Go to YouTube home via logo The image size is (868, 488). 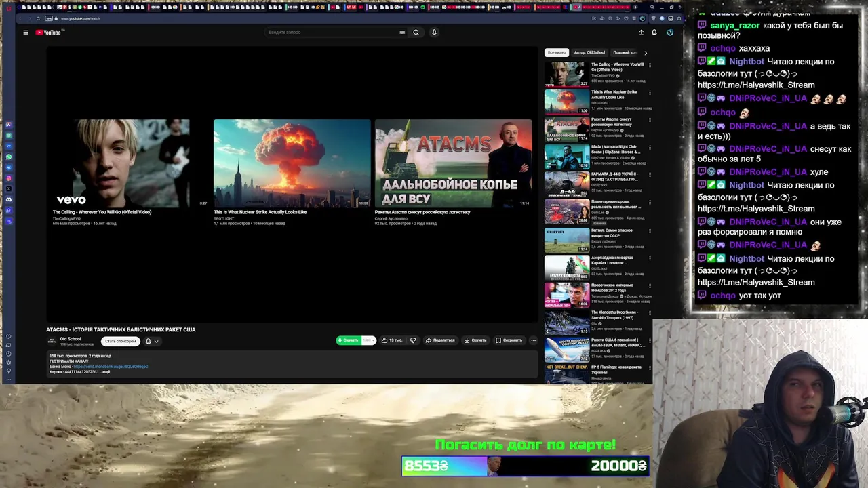coord(48,33)
